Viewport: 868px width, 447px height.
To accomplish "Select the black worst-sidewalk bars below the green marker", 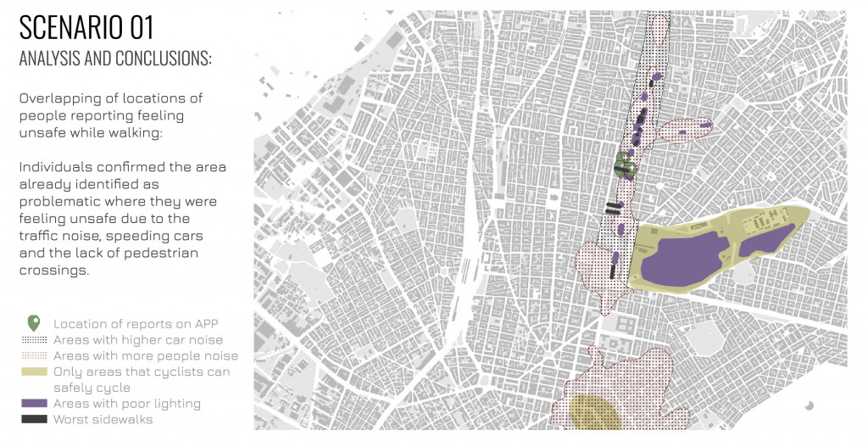I will (614, 208).
